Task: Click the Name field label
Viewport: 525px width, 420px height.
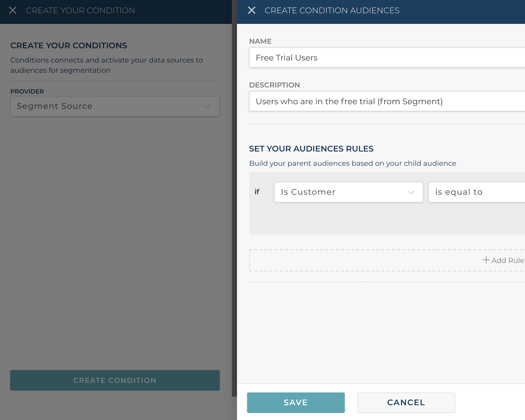Action: point(260,41)
